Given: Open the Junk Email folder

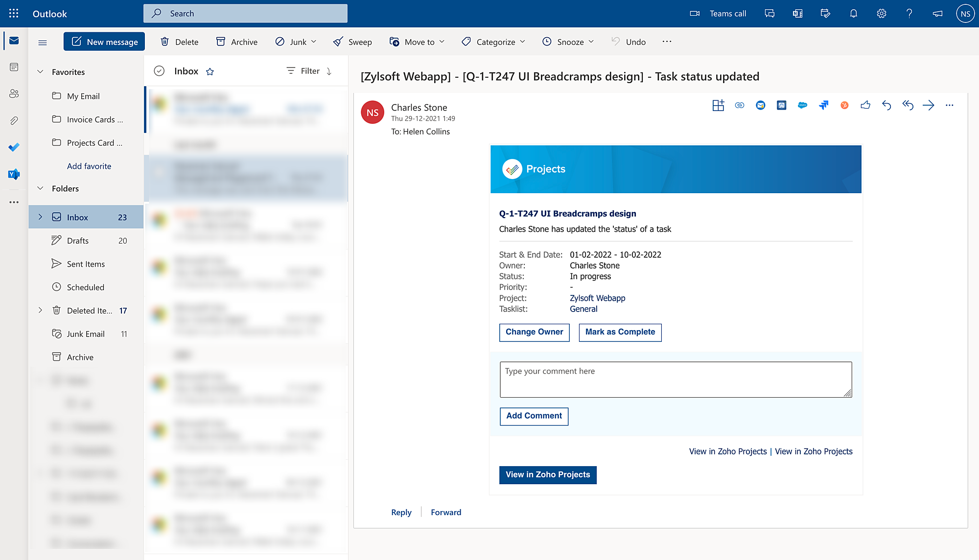Looking at the screenshot, I should pyautogui.click(x=86, y=334).
